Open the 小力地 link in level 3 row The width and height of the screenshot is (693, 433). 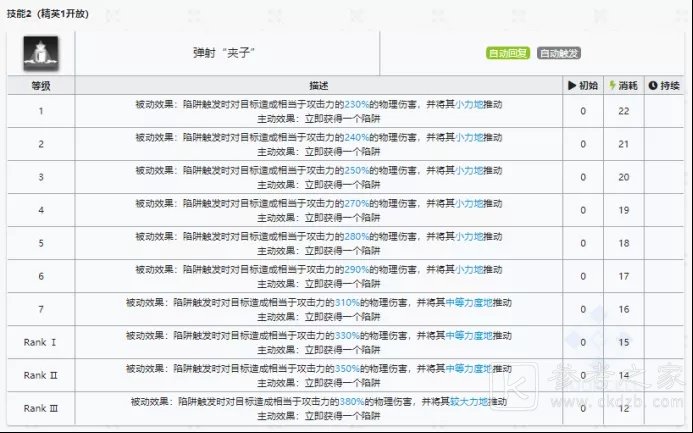tap(466, 170)
